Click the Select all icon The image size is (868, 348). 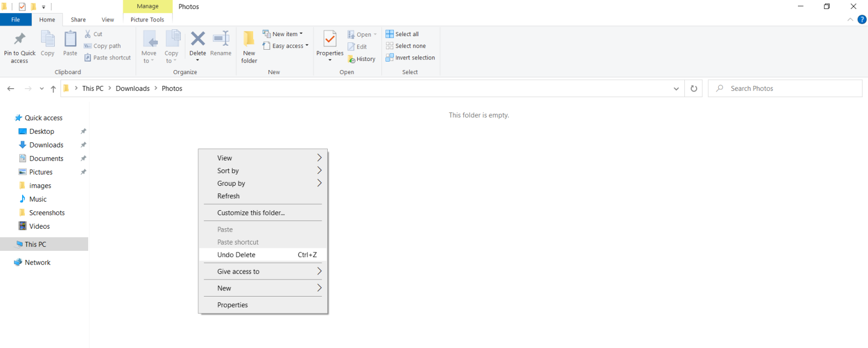pos(389,34)
